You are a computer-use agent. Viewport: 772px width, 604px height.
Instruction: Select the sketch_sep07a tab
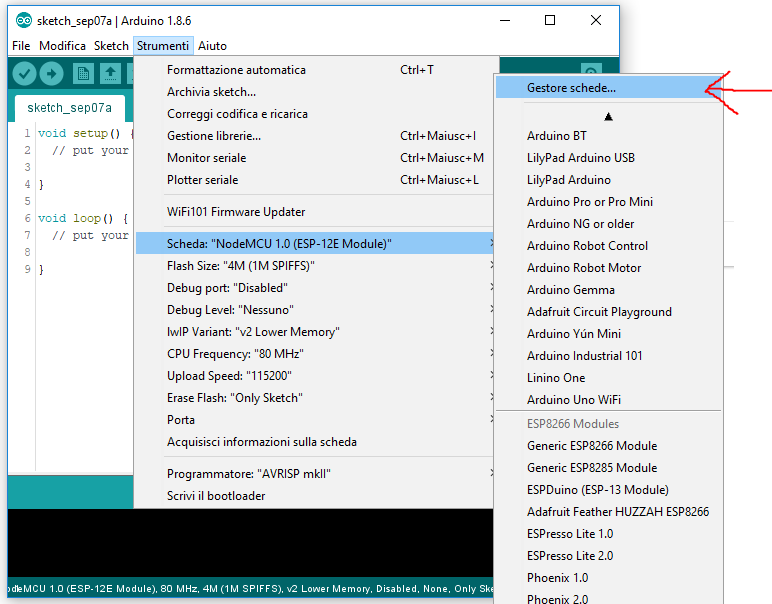click(x=69, y=108)
